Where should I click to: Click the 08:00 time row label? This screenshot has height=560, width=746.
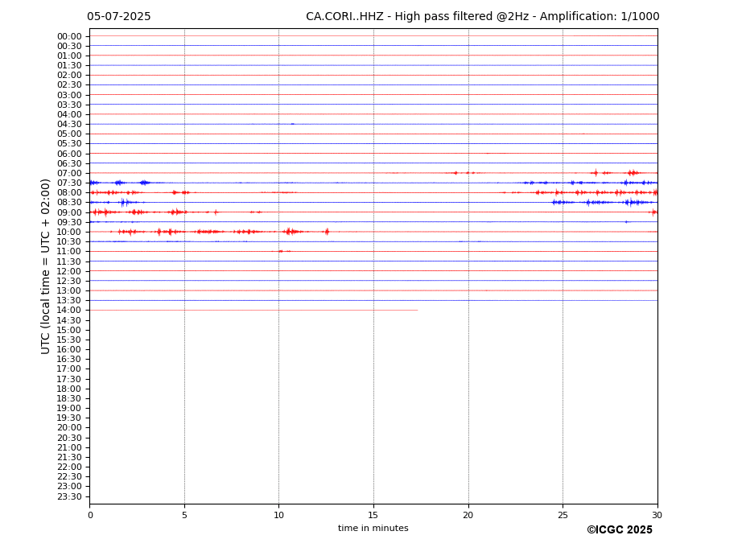69,193
